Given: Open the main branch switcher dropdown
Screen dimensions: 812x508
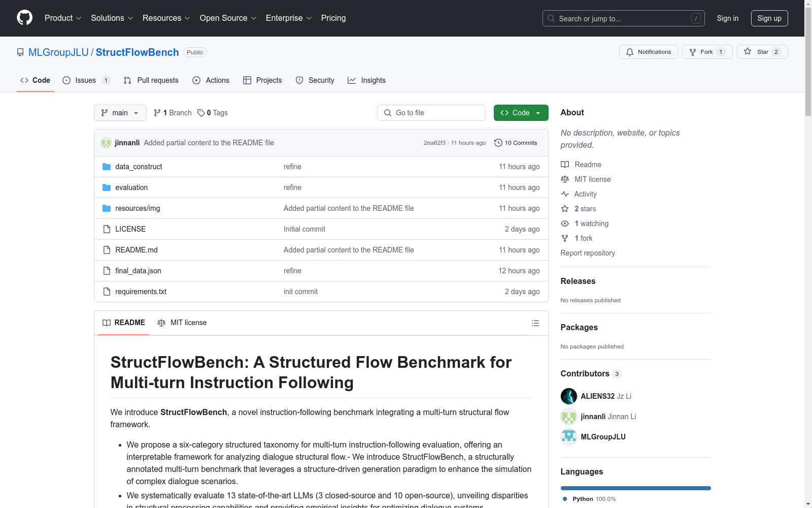Looking at the screenshot, I should click(x=120, y=113).
